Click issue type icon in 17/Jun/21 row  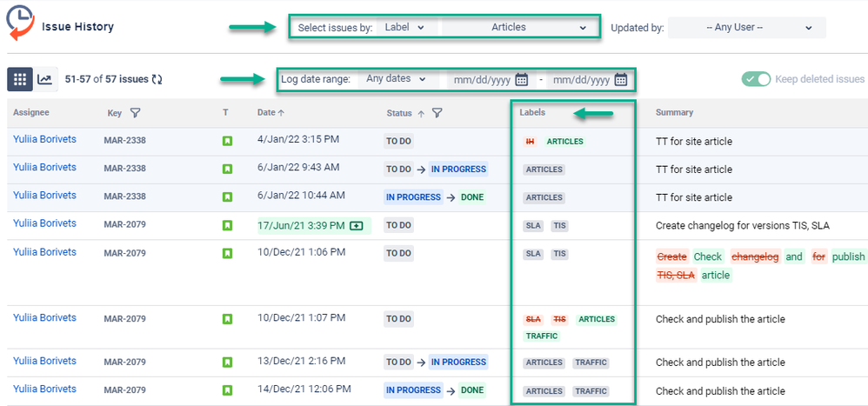click(227, 225)
